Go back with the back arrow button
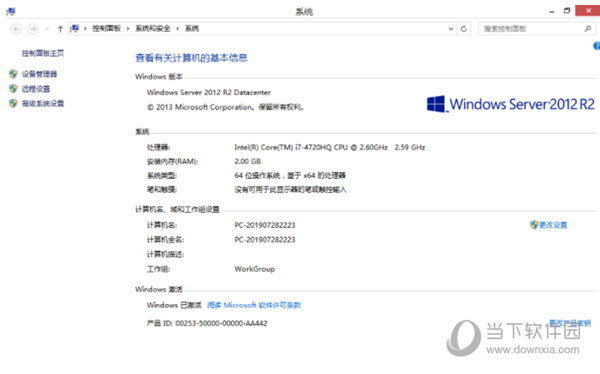600x374 pixels. click(16, 29)
